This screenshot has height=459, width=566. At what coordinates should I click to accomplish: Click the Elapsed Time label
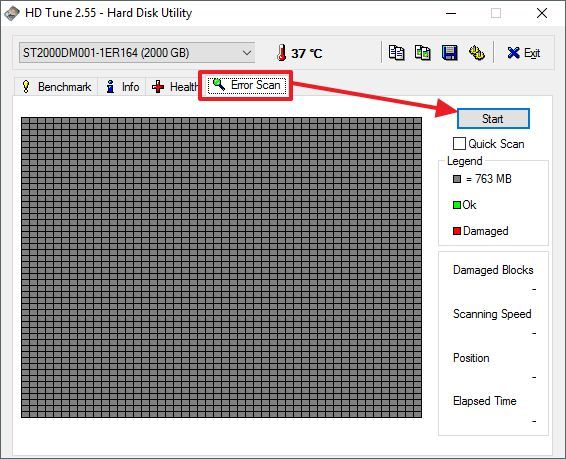(484, 401)
